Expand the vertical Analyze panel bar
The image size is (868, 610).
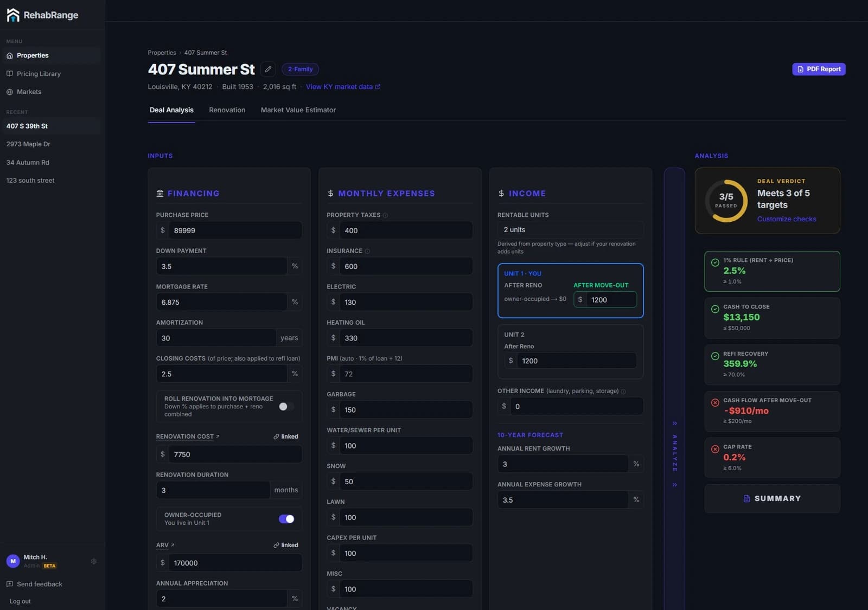(674, 389)
